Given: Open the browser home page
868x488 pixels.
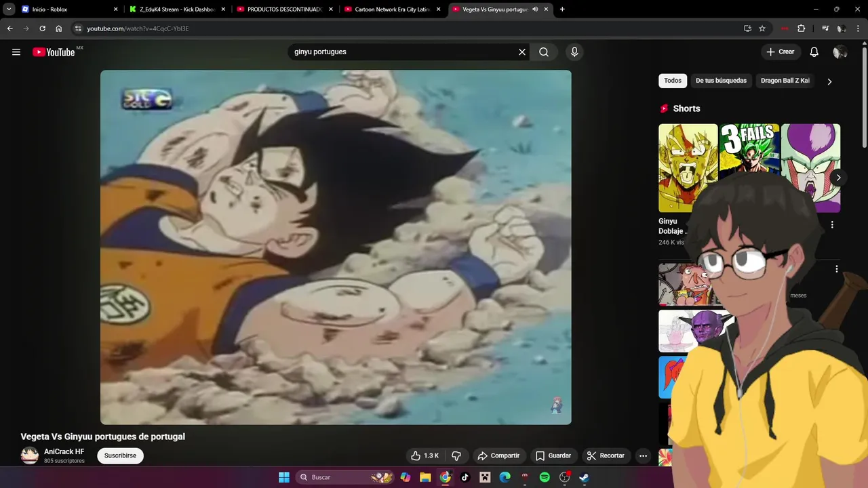Looking at the screenshot, I should 59,28.
